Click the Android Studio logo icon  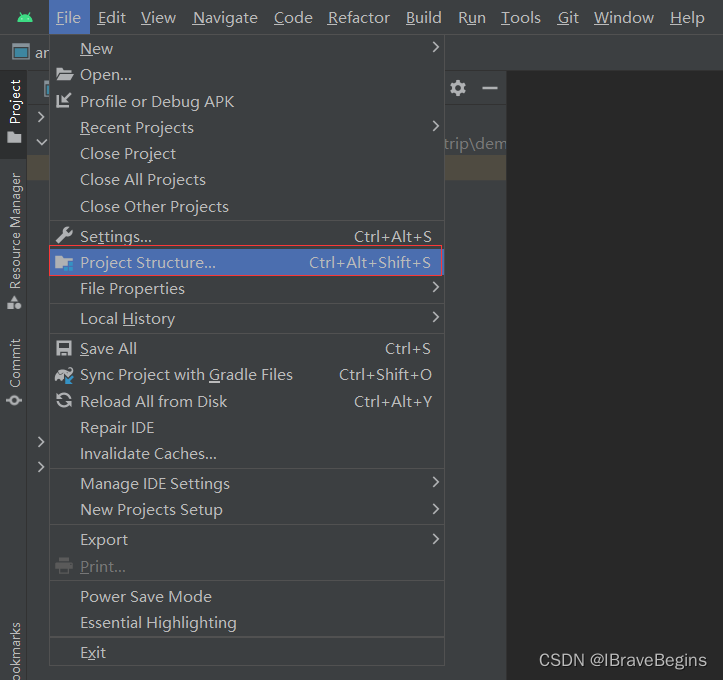pos(24,18)
